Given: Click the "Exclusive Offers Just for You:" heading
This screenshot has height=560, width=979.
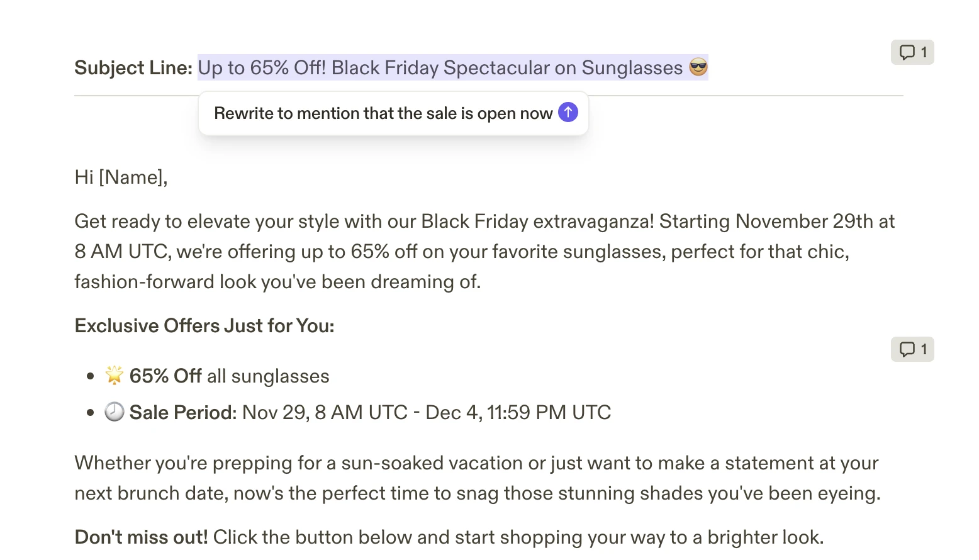Looking at the screenshot, I should [204, 326].
